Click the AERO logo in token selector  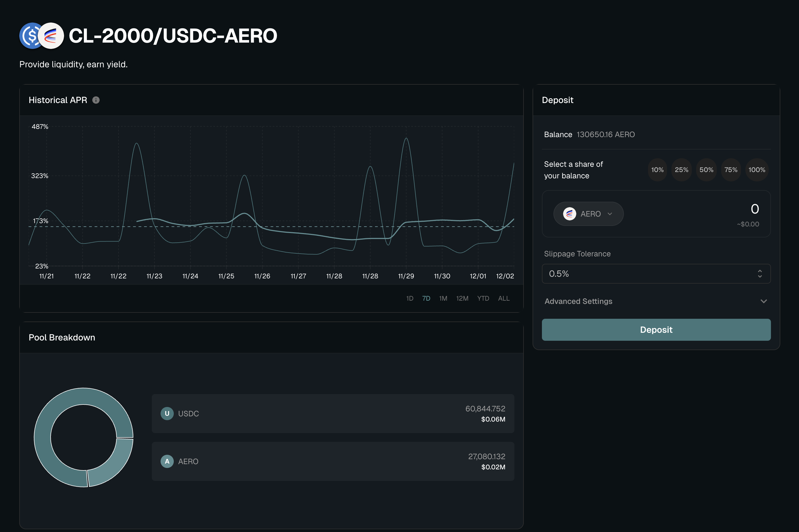[x=569, y=214]
